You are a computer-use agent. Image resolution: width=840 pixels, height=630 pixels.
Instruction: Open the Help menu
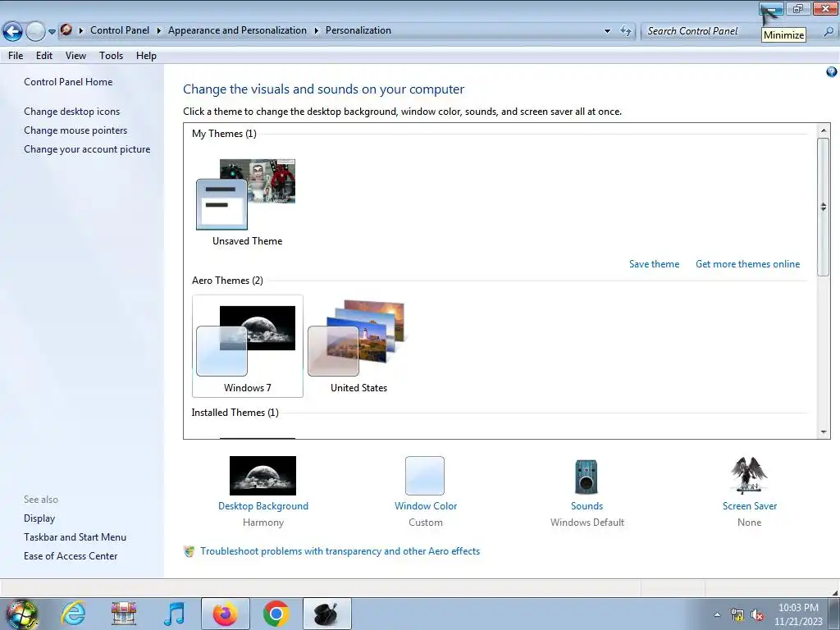(146, 56)
